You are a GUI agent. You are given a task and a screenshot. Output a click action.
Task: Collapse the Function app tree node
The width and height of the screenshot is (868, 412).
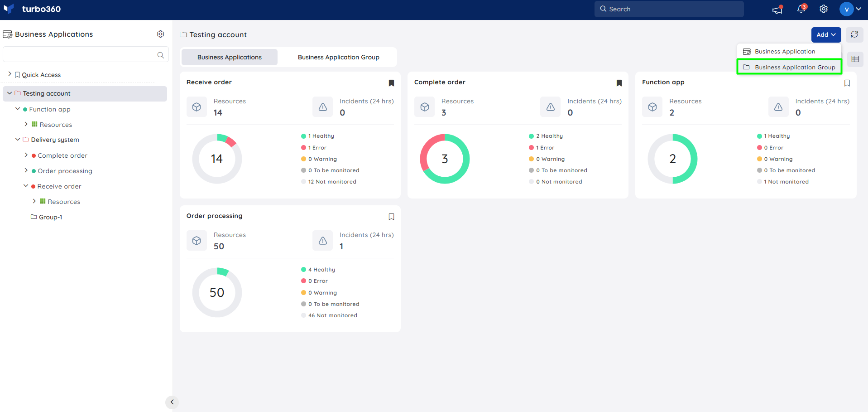[18, 109]
